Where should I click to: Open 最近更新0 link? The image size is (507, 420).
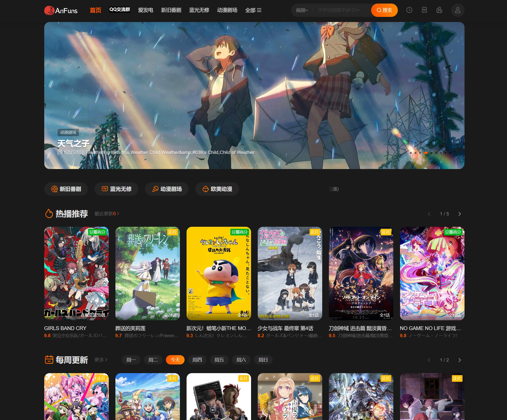[x=107, y=214]
